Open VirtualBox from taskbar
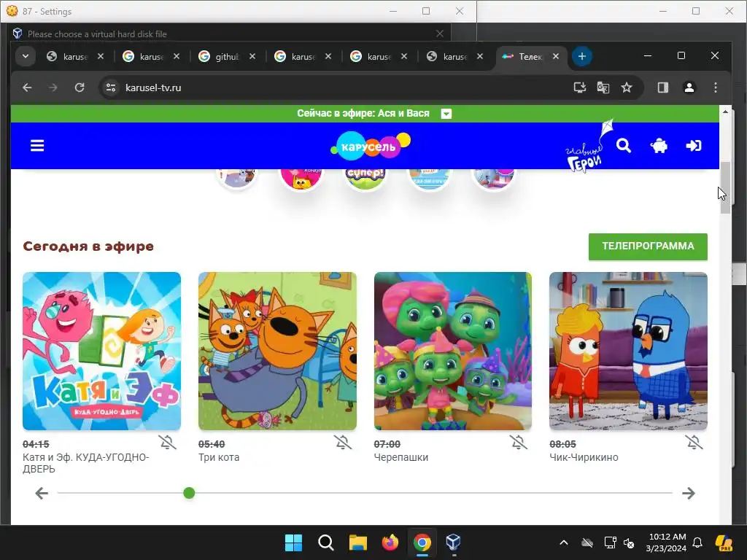Screen dimensions: 747x560 454,542
